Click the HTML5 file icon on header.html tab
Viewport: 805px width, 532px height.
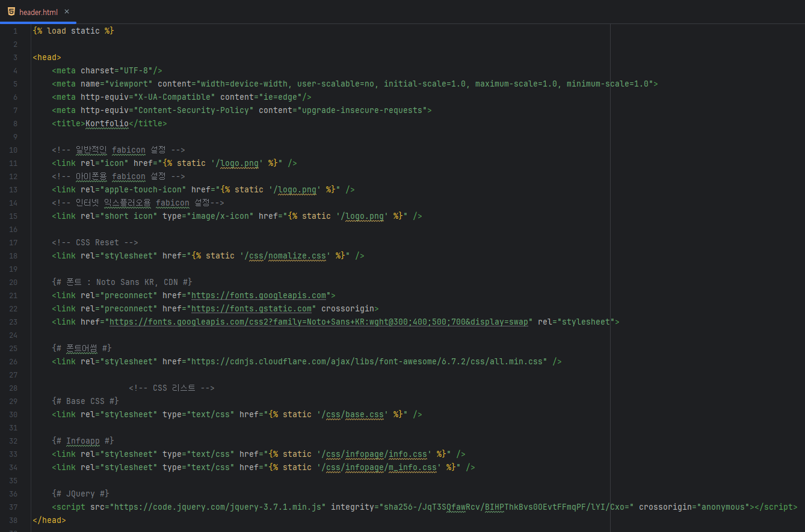click(11, 12)
